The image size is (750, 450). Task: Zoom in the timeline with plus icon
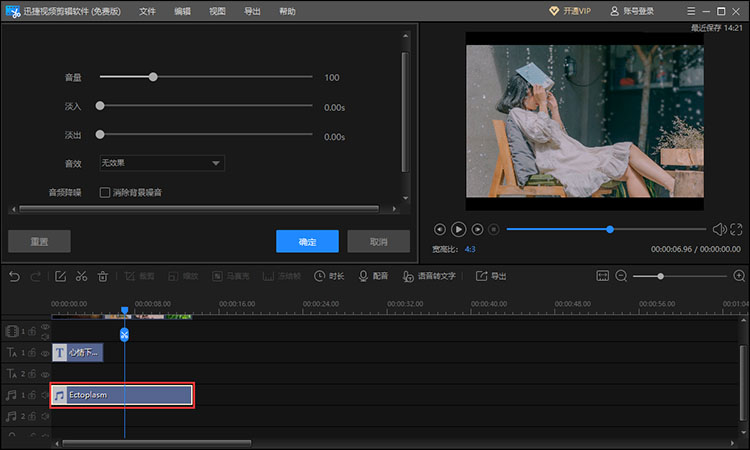coord(739,276)
